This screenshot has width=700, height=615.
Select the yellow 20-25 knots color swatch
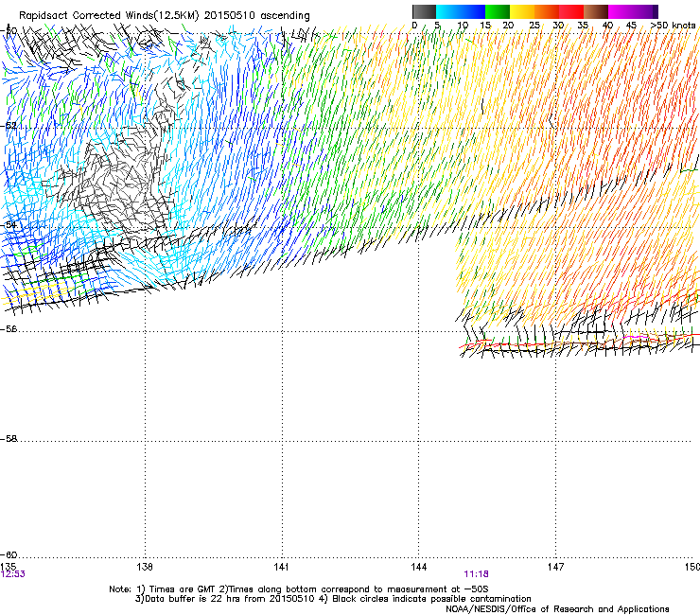coord(522,11)
